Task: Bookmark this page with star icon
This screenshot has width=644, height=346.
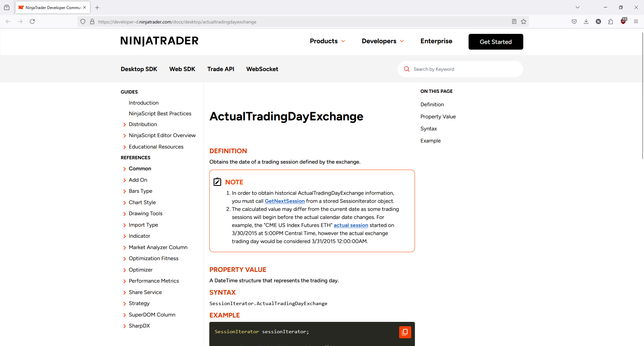Action: pos(524,22)
